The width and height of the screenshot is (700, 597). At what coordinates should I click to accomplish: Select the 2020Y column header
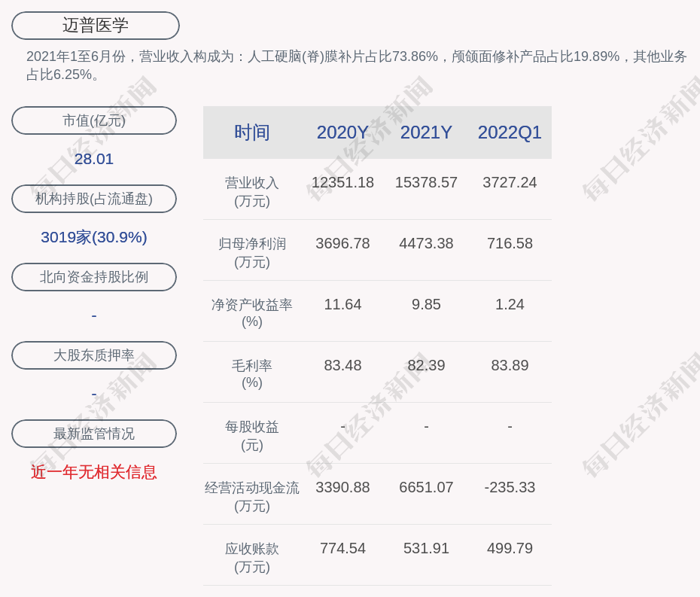[x=342, y=132]
